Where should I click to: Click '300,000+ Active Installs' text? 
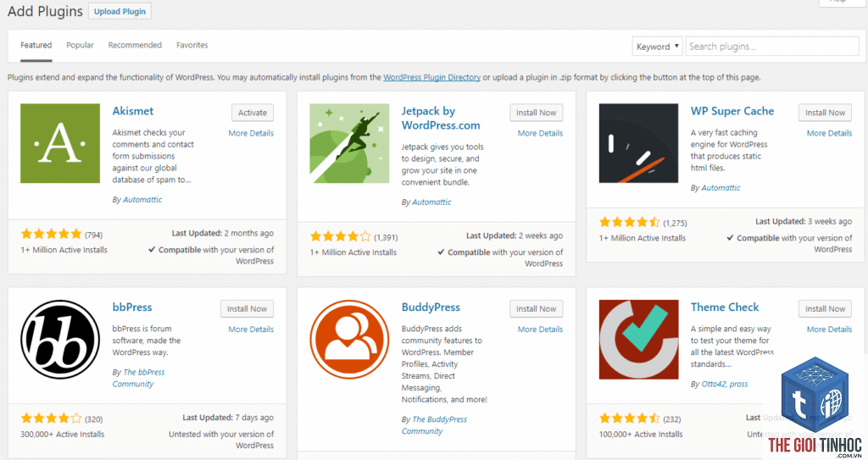(x=62, y=434)
